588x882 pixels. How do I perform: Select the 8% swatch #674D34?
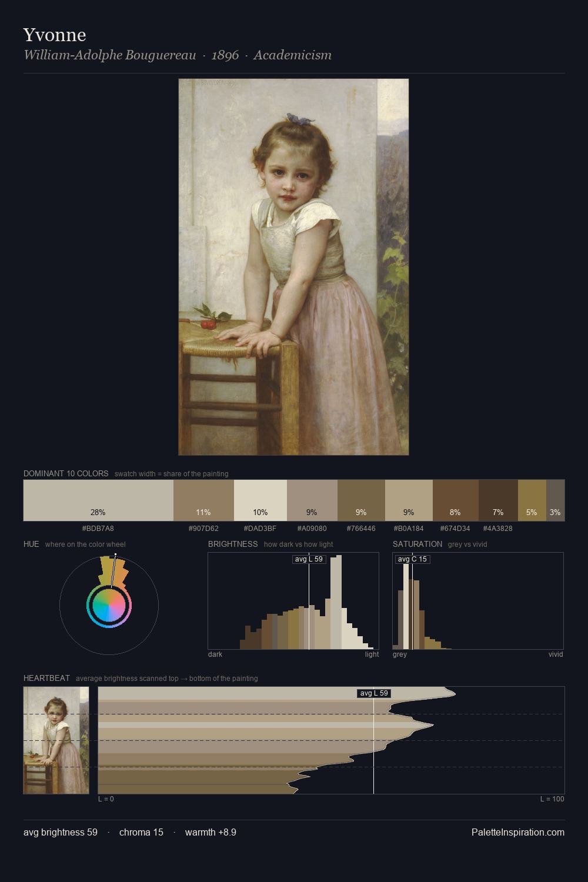[456, 500]
